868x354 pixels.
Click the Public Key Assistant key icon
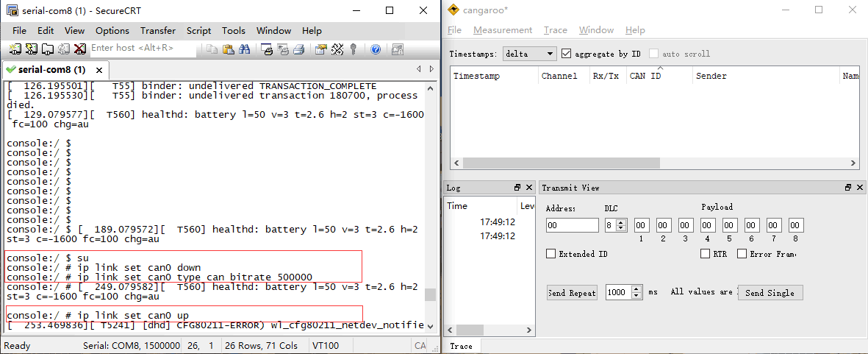click(353, 49)
